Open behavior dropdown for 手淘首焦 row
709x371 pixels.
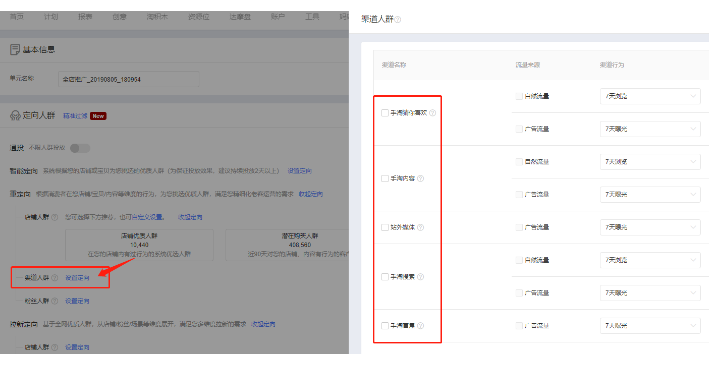click(650, 325)
